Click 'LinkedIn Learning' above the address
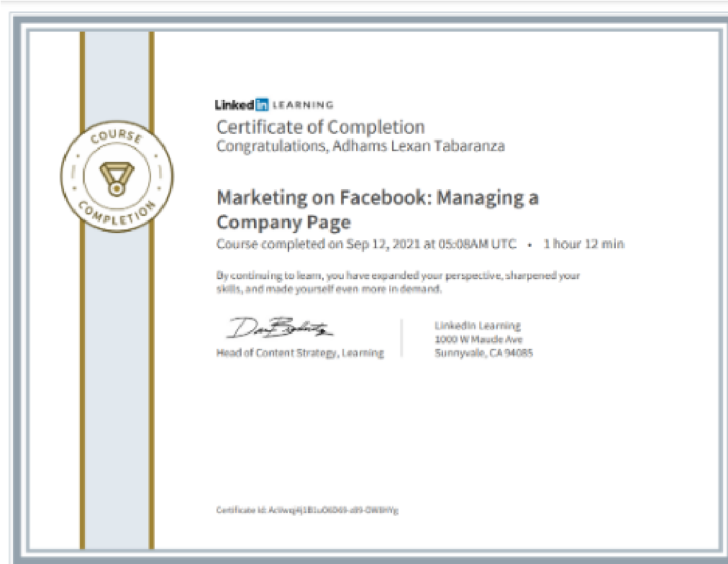728x564 pixels. [478, 325]
